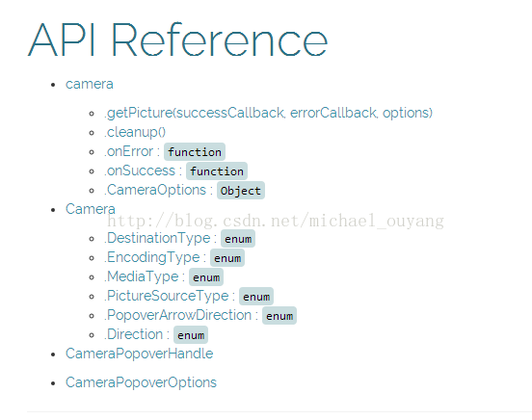Click the enum badge beside DestinationType
The height and width of the screenshot is (420, 532).
238,239
